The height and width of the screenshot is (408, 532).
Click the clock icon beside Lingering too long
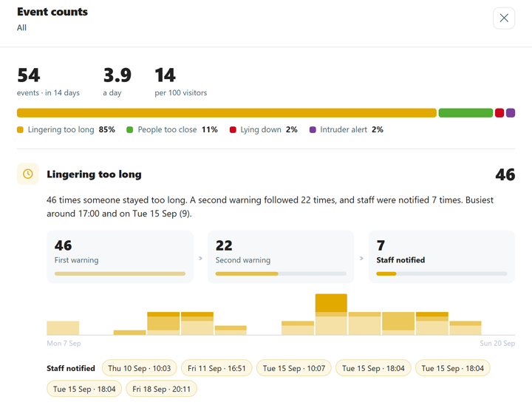point(28,174)
